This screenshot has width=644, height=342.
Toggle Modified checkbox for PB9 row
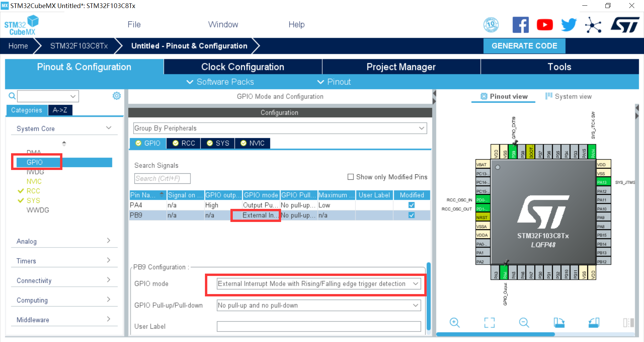pos(412,215)
